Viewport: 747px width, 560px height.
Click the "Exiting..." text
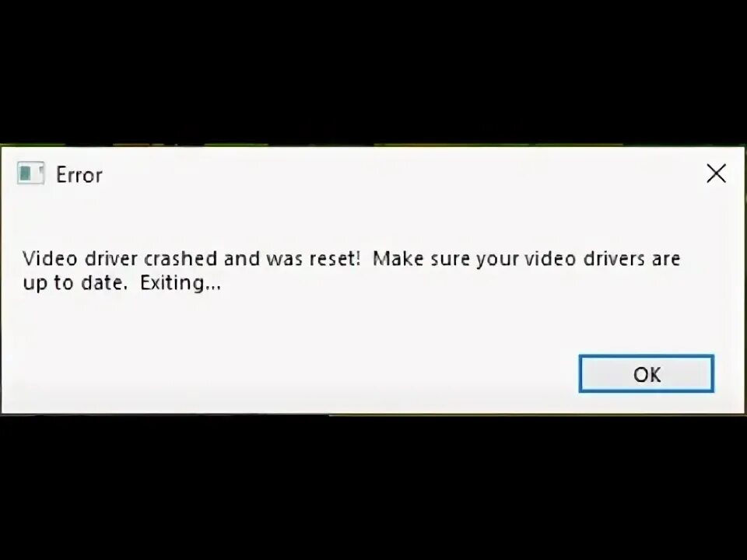181,283
